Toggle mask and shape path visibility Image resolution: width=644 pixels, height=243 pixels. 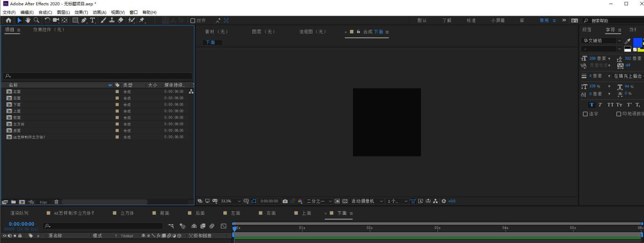tap(254, 201)
